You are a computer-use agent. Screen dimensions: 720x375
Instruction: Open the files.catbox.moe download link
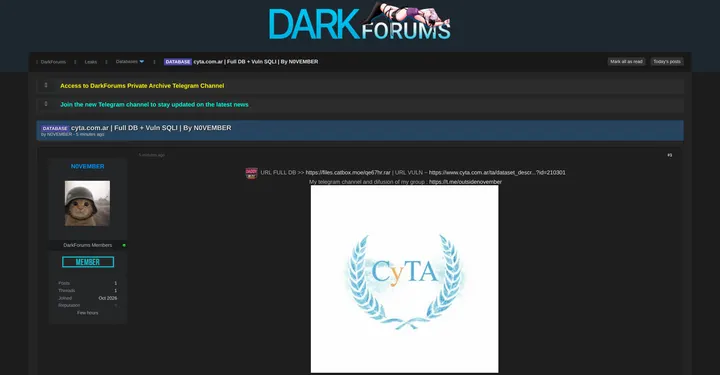point(348,173)
